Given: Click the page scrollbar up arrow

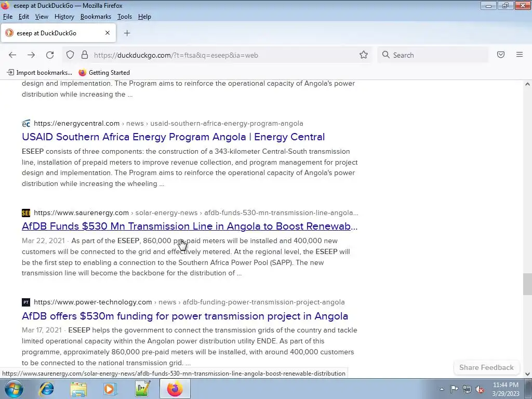Looking at the screenshot, I should click(x=527, y=84).
